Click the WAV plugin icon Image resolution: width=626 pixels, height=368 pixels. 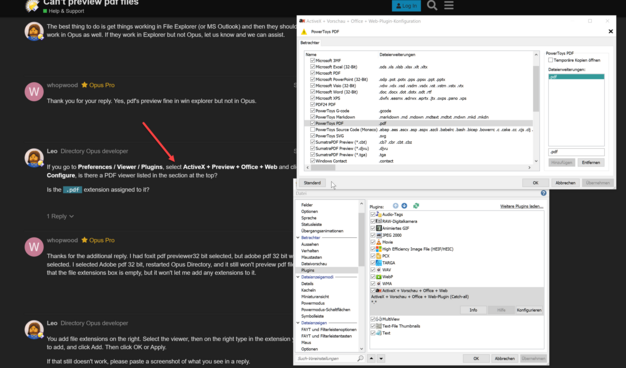[379, 270]
